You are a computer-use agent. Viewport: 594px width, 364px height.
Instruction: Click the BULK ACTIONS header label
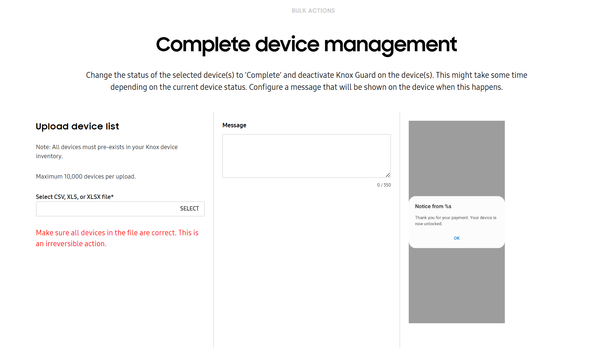[x=313, y=11]
